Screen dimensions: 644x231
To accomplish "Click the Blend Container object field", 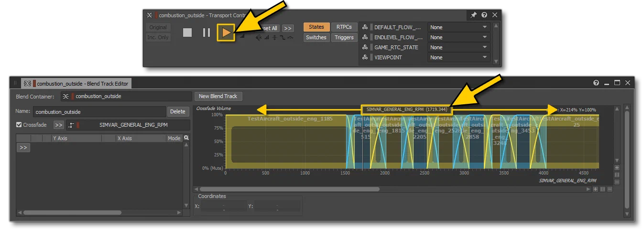I will (126, 96).
